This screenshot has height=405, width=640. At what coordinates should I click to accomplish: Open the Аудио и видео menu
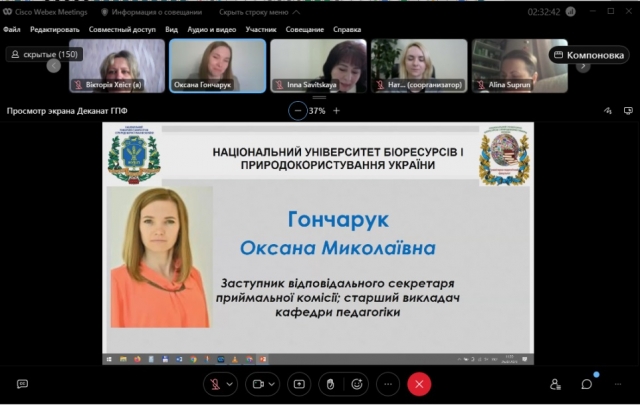(x=211, y=29)
